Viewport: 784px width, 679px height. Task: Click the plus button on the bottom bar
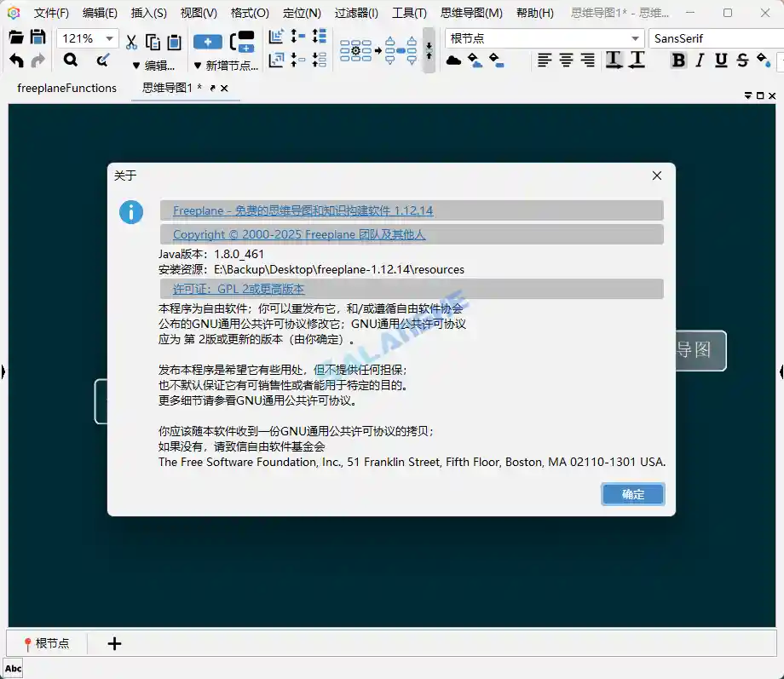114,644
